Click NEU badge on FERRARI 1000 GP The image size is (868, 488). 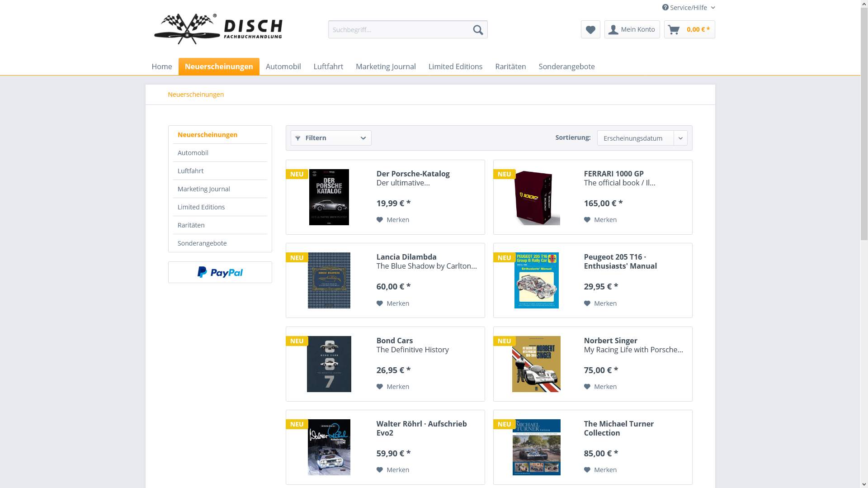pos(505,174)
